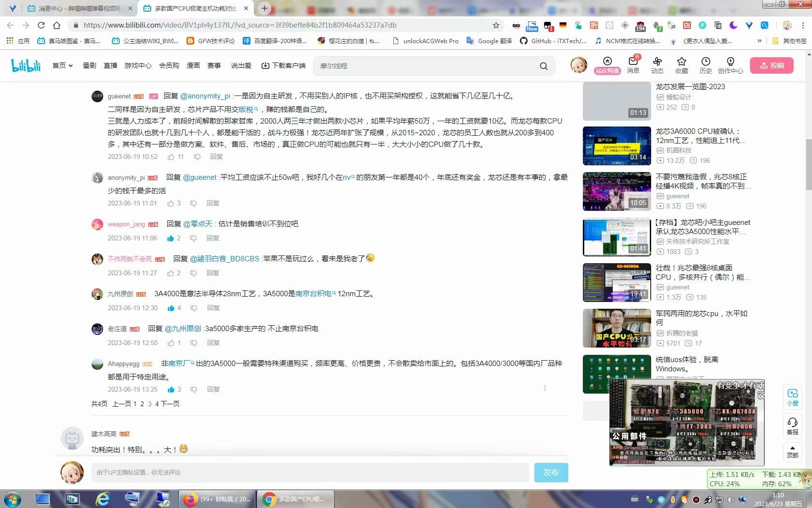Viewport: 812px width, 508px height.
Task: Open Google 翻译 bookmark
Action: pos(489,41)
